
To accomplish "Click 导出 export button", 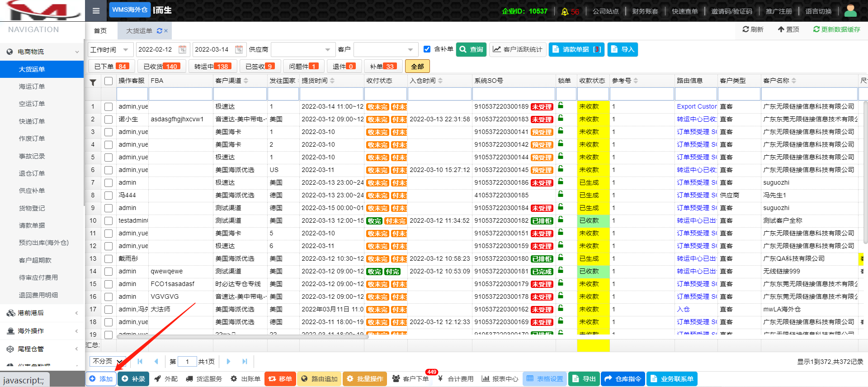I will coord(584,379).
